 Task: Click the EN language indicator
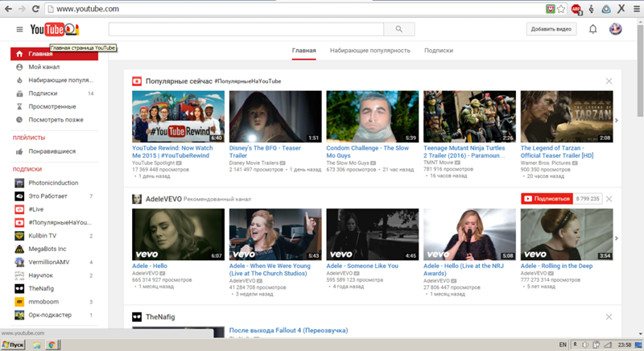(563, 345)
